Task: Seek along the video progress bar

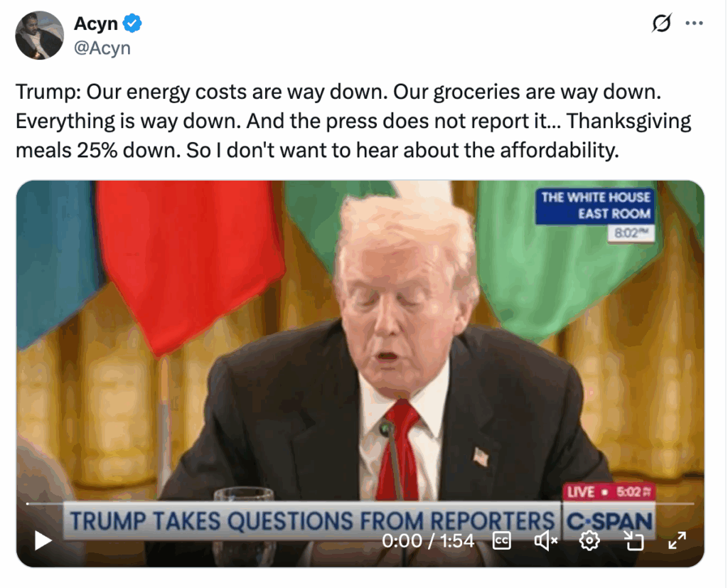Action: pos(360,503)
